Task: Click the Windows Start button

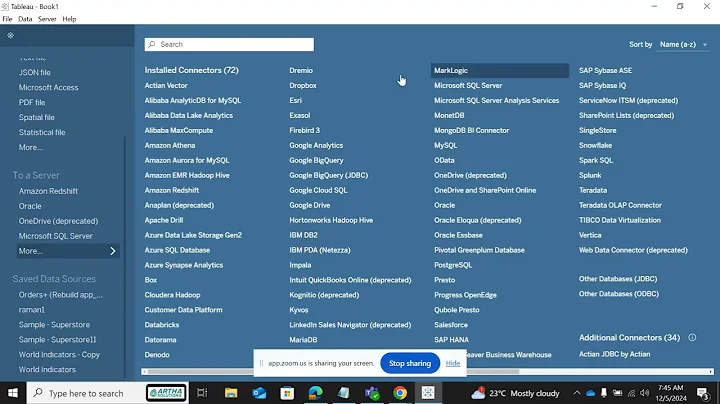Action: pyautogui.click(x=12, y=393)
